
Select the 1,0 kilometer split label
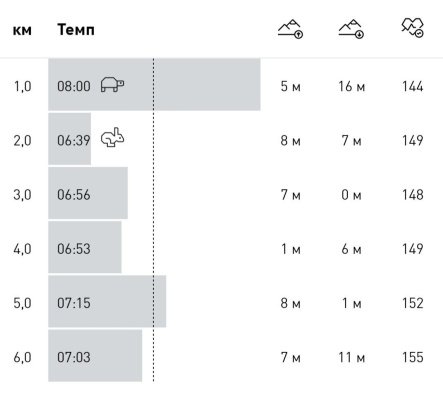[22, 87]
